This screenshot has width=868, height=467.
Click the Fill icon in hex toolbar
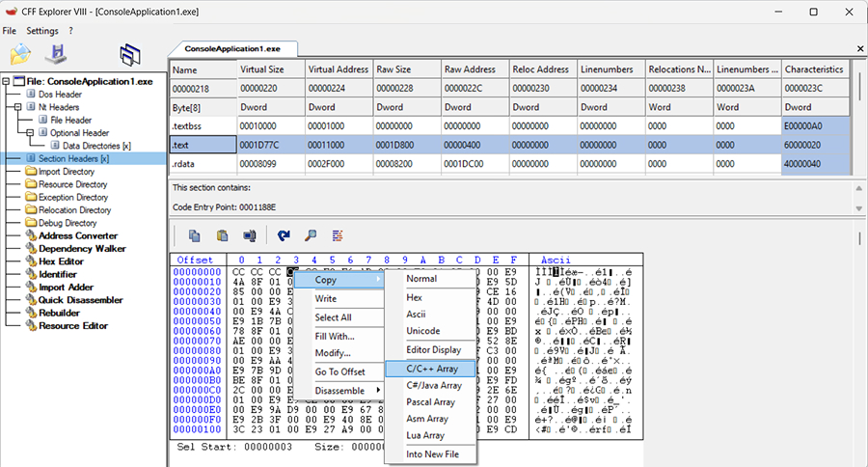pyautogui.click(x=250, y=236)
